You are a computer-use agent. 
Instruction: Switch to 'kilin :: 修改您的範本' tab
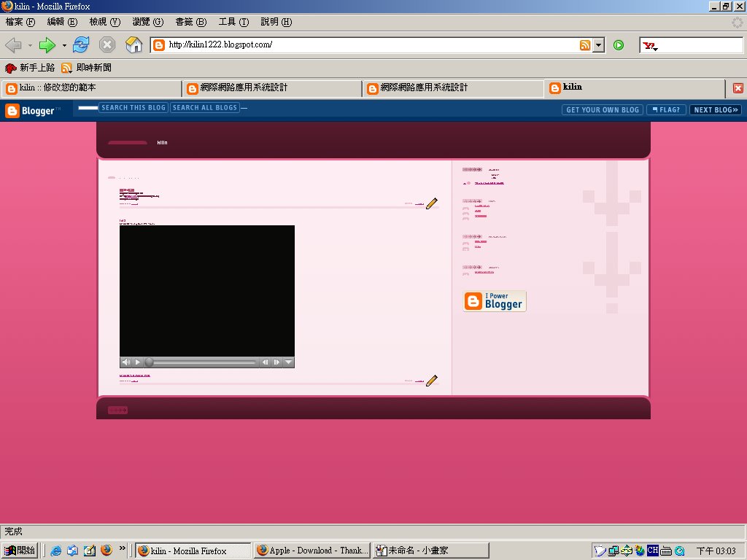coord(91,88)
